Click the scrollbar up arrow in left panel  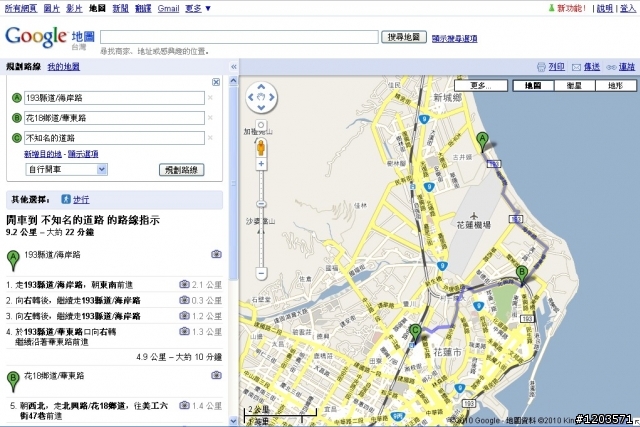pos(233,80)
